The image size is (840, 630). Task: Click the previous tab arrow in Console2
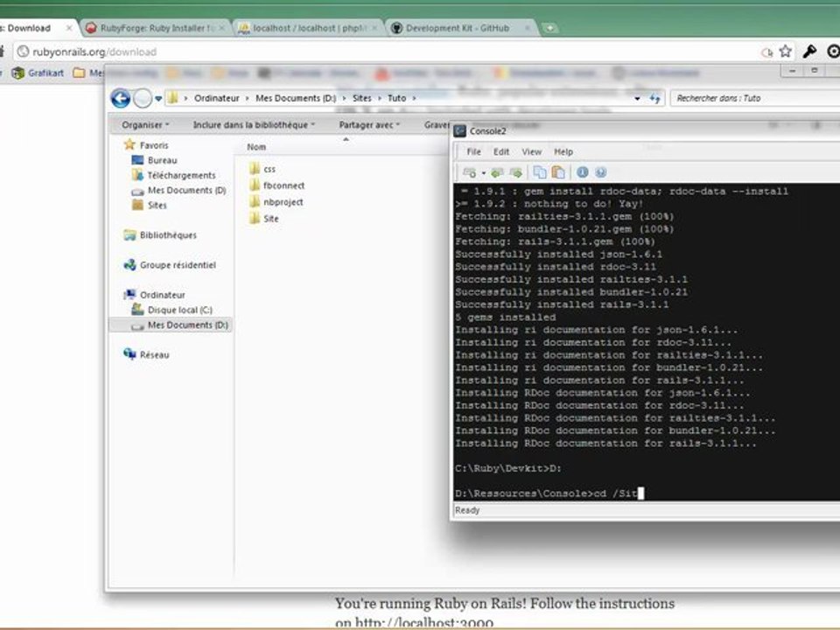coord(497,172)
